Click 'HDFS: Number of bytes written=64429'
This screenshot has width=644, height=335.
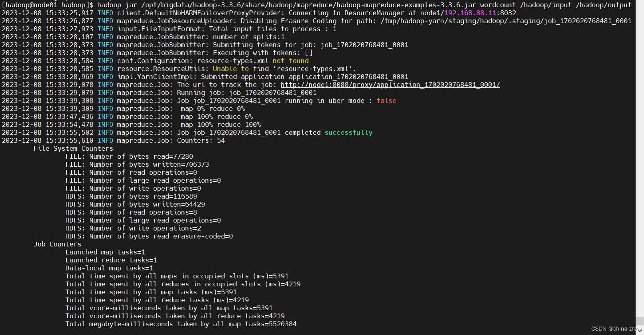[x=135, y=204]
